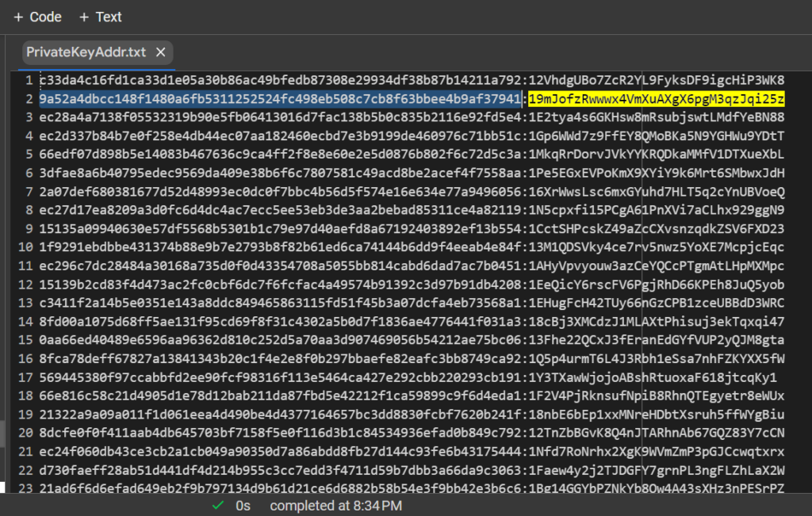Click the X icon on the PrivateKeyAddr.txt tab
Image resolution: width=812 pixels, height=516 pixels.
[161, 51]
